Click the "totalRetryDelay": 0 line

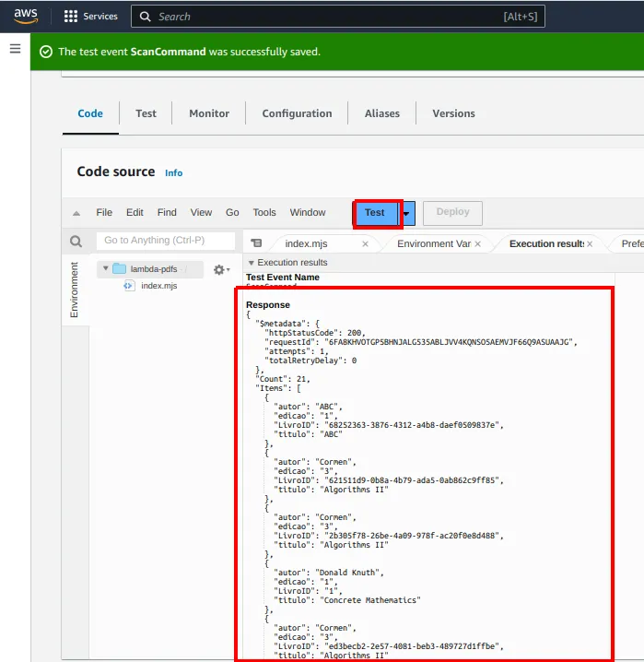pyautogui.click(x=310, y=361)
